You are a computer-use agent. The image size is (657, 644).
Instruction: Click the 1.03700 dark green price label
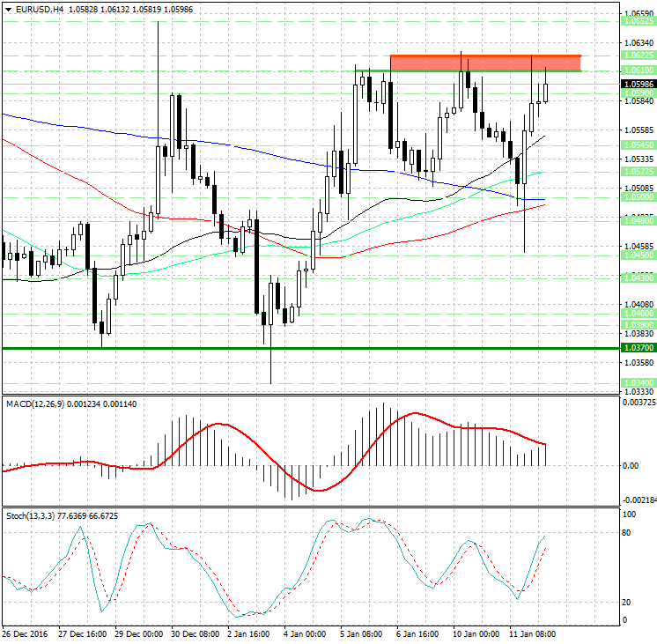pos(637,348)
